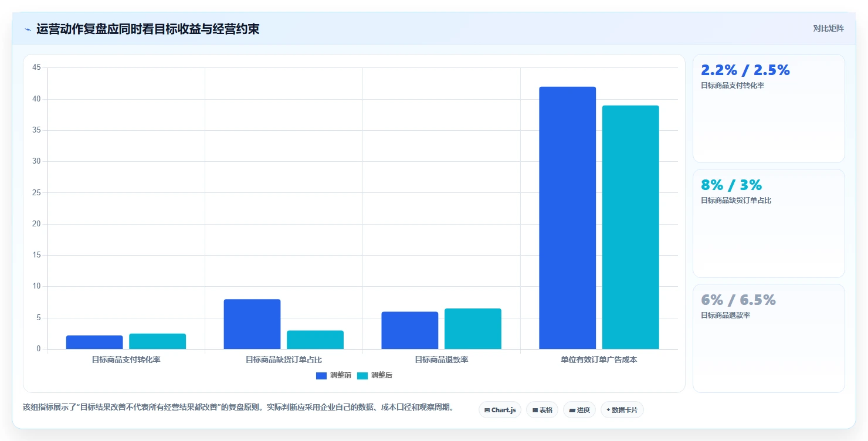Click the blue 调整前 bar for 目标商品退款率
This screenshot has width=868, height=441.
click(x=409, y=330)
